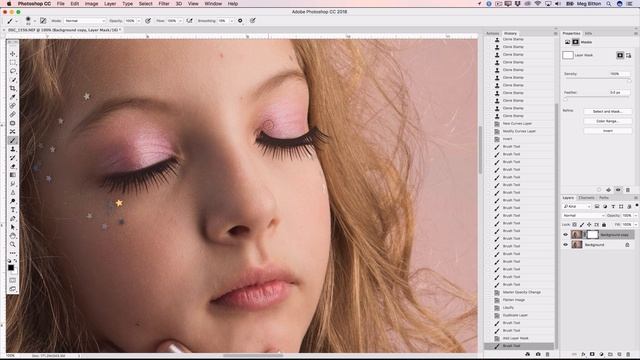Viewport: 640px width, 360px height.
Task: Click the Invert button in Properties
Action: coord(607,131)
